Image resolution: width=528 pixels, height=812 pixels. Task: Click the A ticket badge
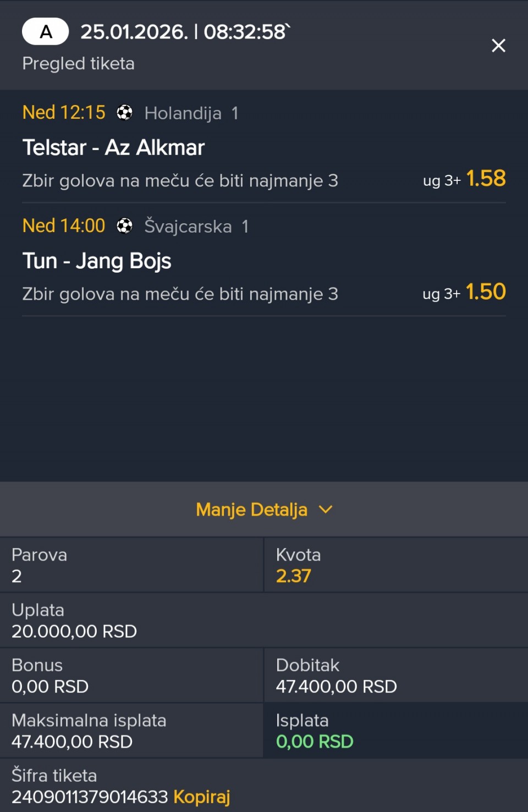(46, 32)
